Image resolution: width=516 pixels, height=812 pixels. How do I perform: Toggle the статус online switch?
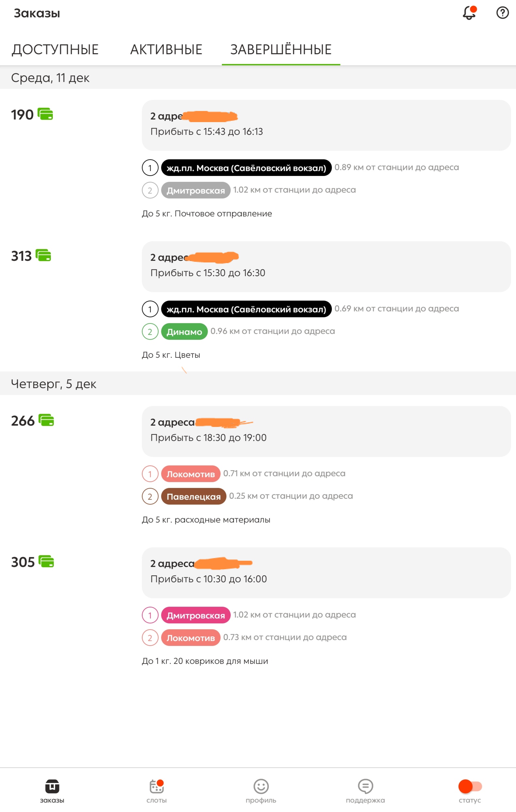tap(470, 787)
